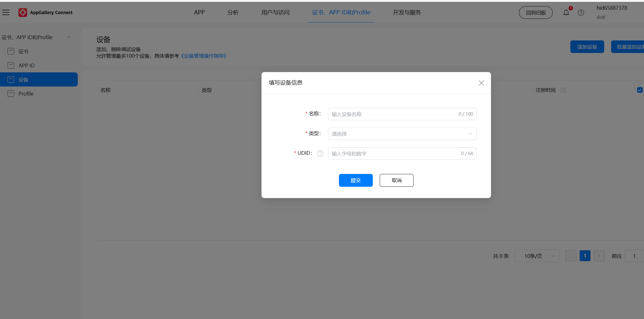Click the AppGallery Connect logo
Image resolution: width=644 pixels, height=319 pixels.
coord(45,13)
